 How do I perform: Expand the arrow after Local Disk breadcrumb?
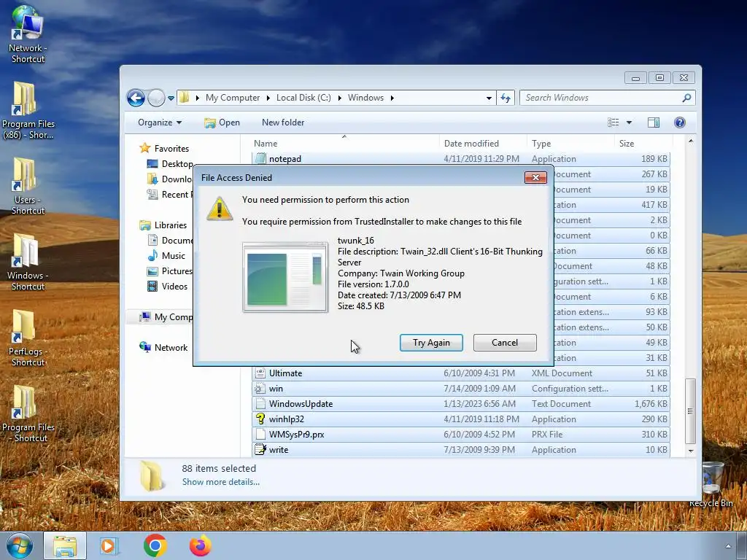(x=339, y=98)
